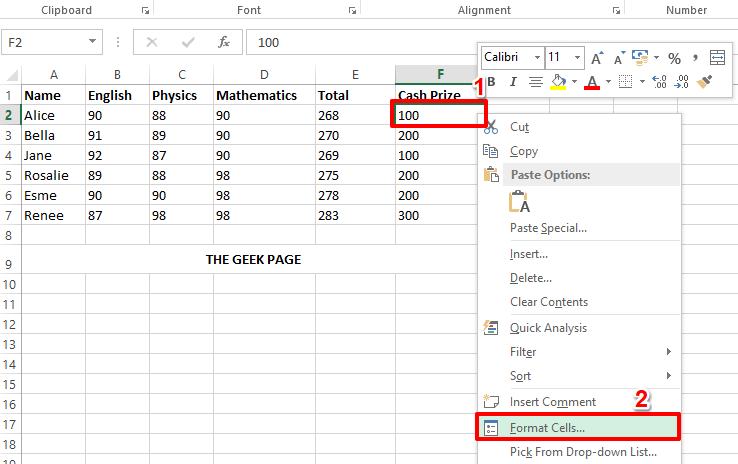
Task: Open the font size 11 dropdown
Action: click(579, 58)
